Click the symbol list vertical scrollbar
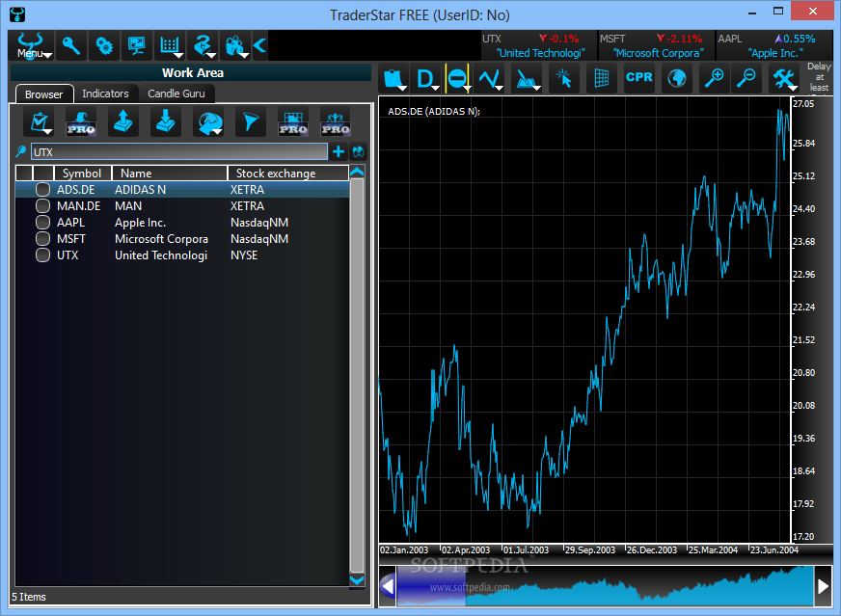The image size is (841, 616). click(357, 376)
